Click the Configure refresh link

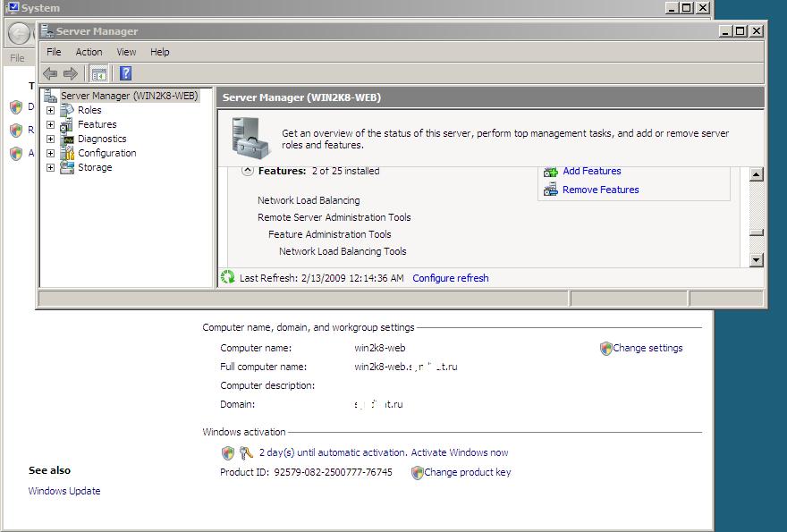[450, 278]
